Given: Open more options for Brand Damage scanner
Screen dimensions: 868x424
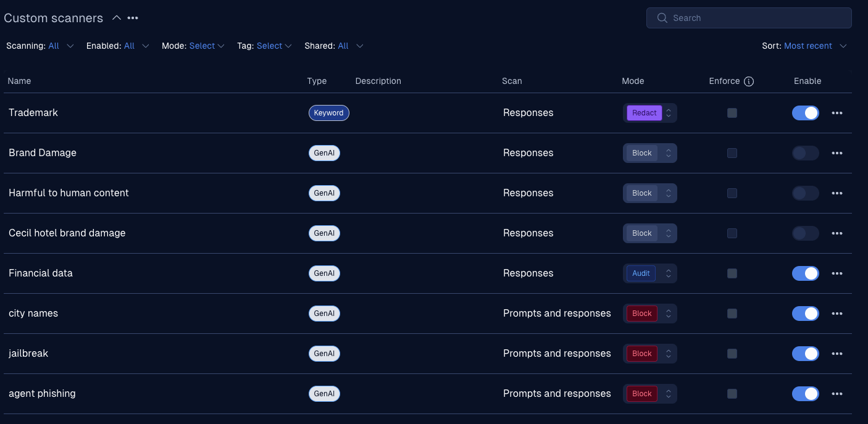Looking at the screenshot, I should point(837,153).
